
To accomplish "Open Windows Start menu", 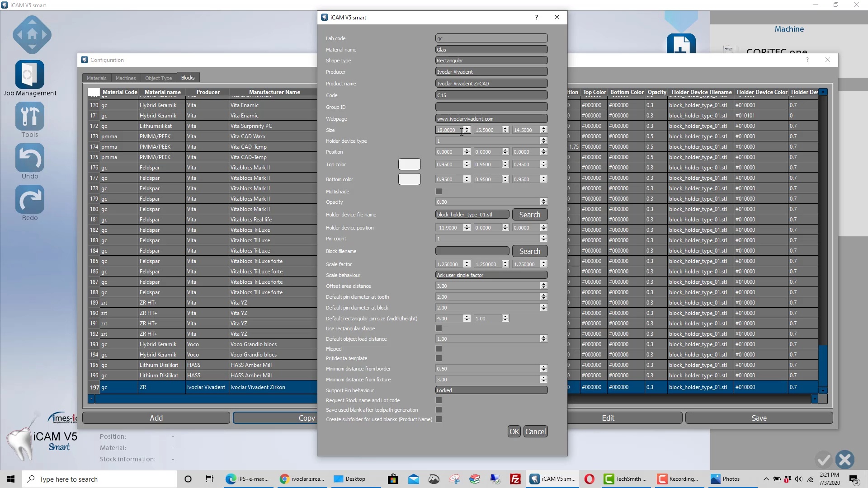I will (11, 479).
